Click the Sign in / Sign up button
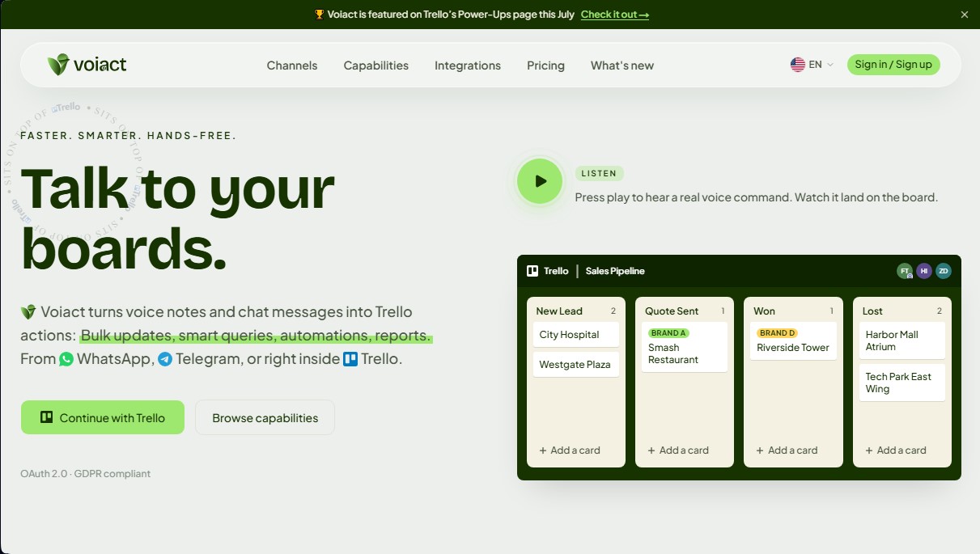The width and height of the screenshot is (980, 554). 893,65
